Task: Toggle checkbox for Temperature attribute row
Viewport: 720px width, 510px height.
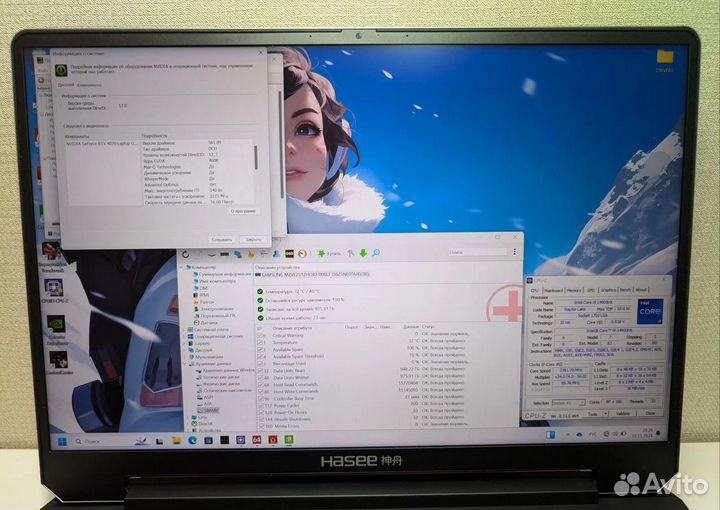Action: 261,342
